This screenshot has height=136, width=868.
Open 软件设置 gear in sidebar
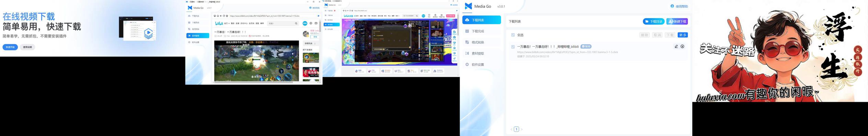(467, 64)
